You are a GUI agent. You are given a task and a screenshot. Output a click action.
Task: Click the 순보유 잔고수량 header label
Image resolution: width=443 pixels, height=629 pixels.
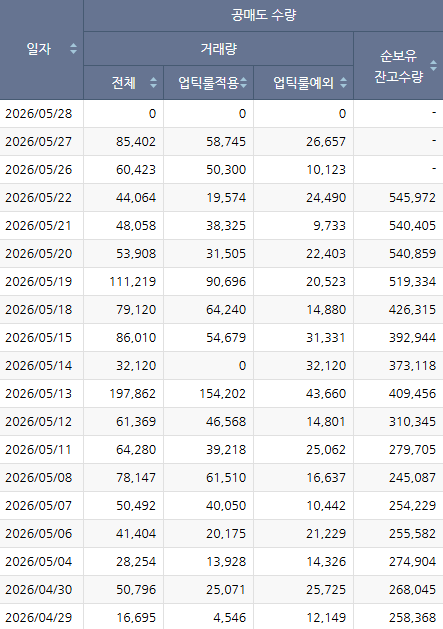(x=398, y=66)
